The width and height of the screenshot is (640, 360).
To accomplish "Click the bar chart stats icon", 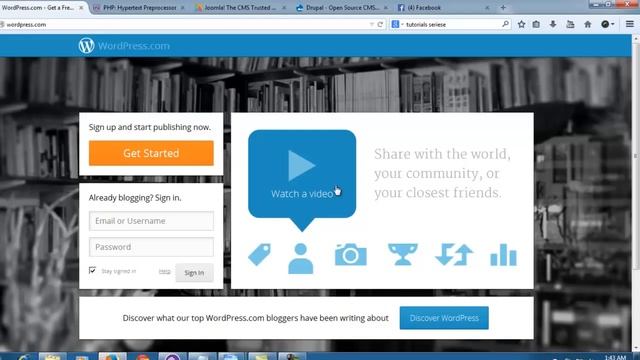I will click(x=503, y=255).
